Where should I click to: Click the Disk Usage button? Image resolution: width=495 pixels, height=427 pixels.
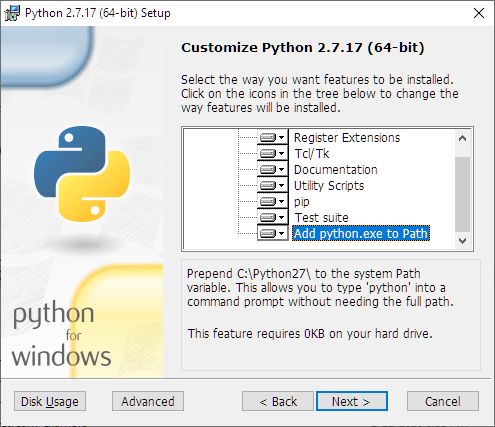tap(50, 401)
